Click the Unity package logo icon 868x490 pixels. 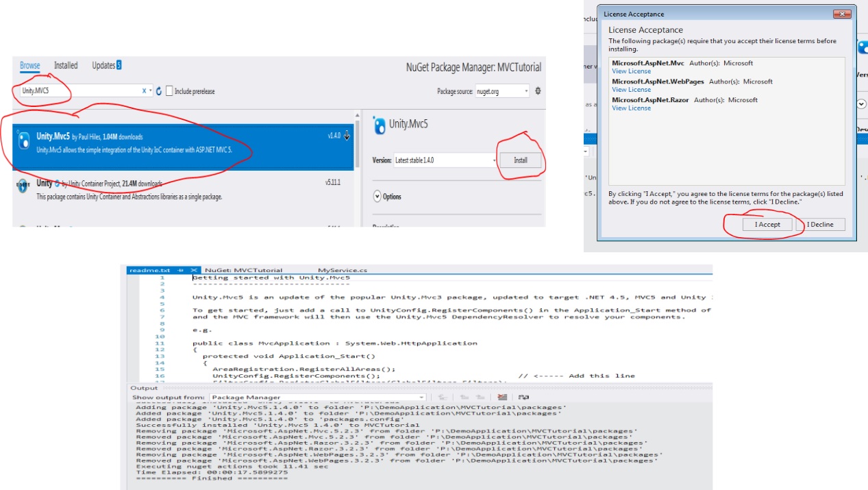click(x=22, y=186)
